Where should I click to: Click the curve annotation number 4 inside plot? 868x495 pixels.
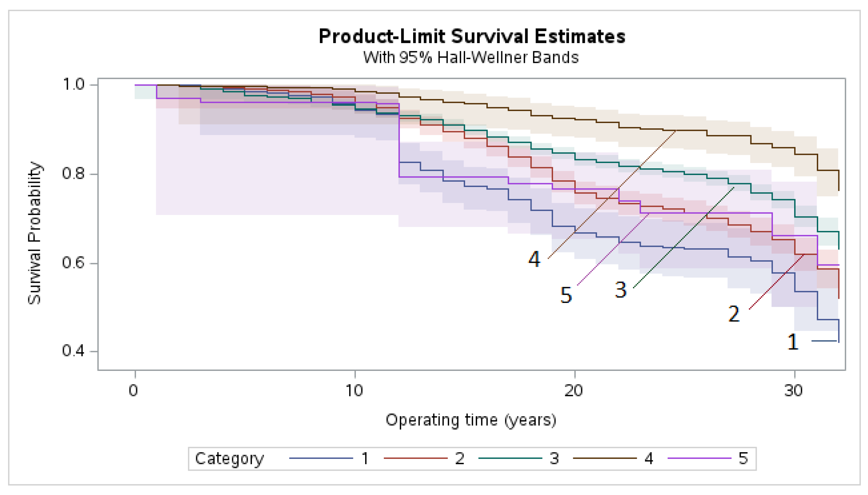pyautogui.click(x=534, y=259)
